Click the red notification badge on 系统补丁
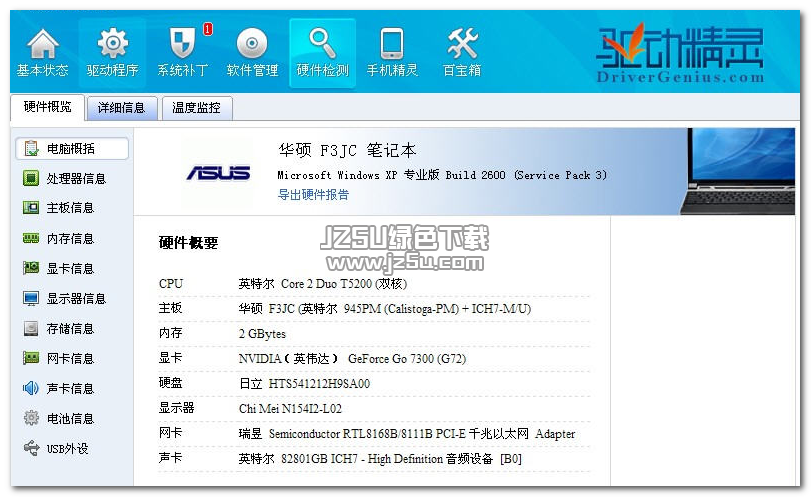Screen dimensions: 811x497 click(208, 29)
